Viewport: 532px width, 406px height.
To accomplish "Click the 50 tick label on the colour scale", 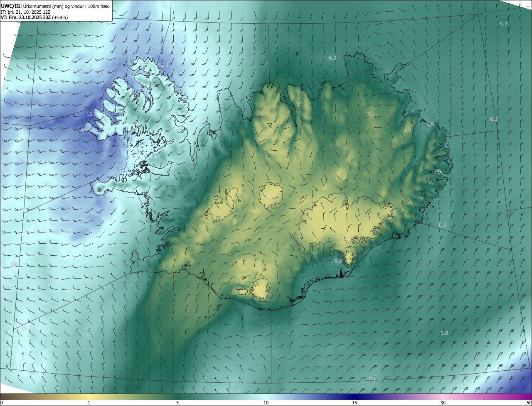I will click(529, 403).
